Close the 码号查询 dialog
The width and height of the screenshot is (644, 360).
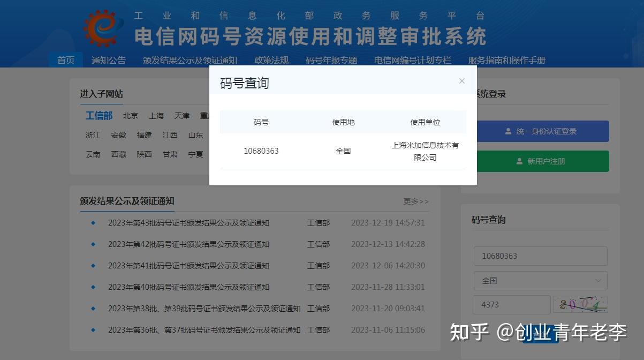click(462, 81)
